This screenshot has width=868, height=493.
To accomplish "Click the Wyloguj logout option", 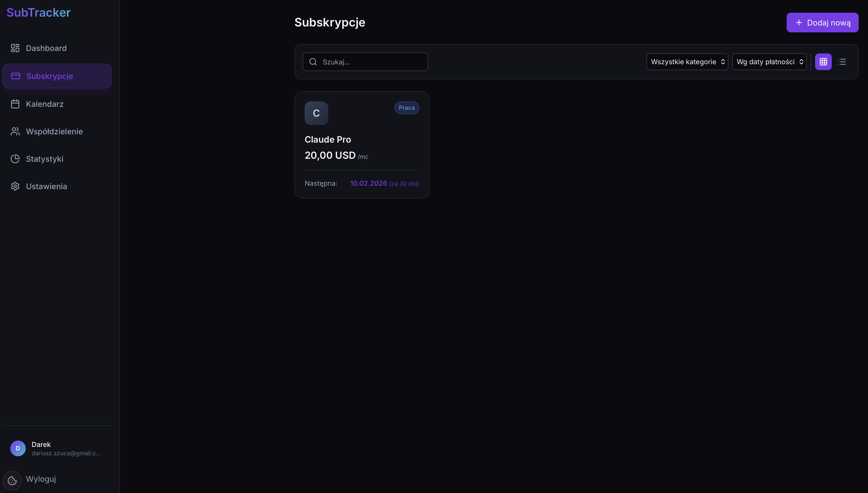I will pyautogui.click(x=41, y=479).
